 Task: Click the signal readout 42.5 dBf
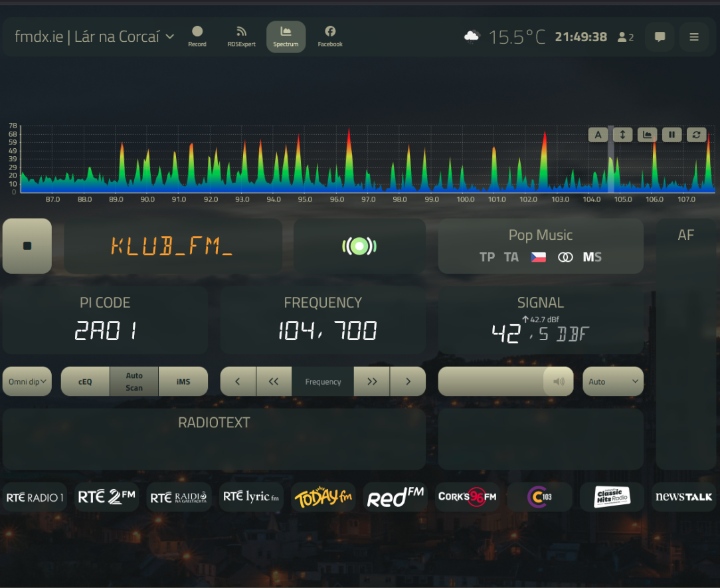click(x=540, y=333)
